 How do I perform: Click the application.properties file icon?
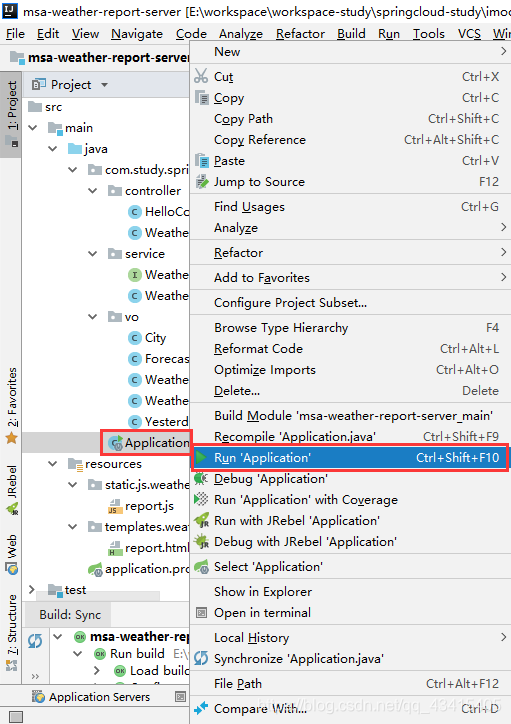coord(95,569)
